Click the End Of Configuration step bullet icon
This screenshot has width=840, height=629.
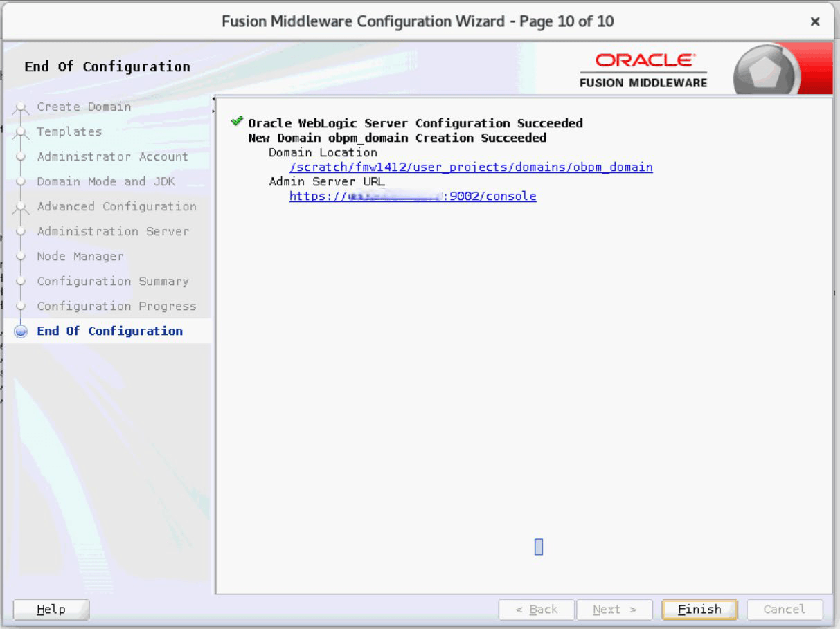(21, 331)
